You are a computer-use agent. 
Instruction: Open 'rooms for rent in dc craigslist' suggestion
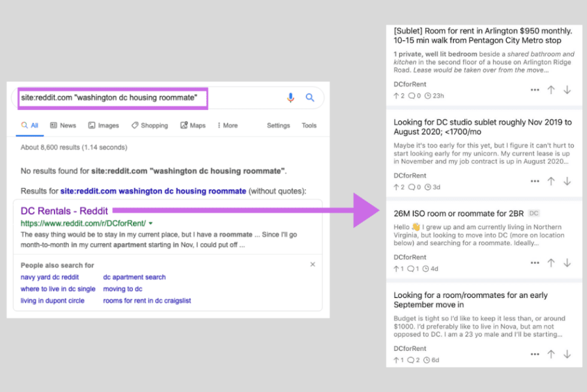147,300
